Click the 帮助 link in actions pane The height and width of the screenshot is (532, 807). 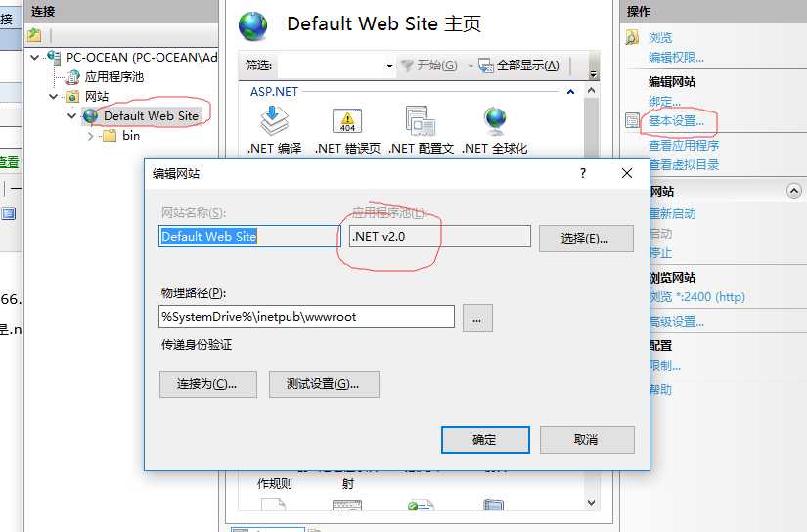point(661,389)
